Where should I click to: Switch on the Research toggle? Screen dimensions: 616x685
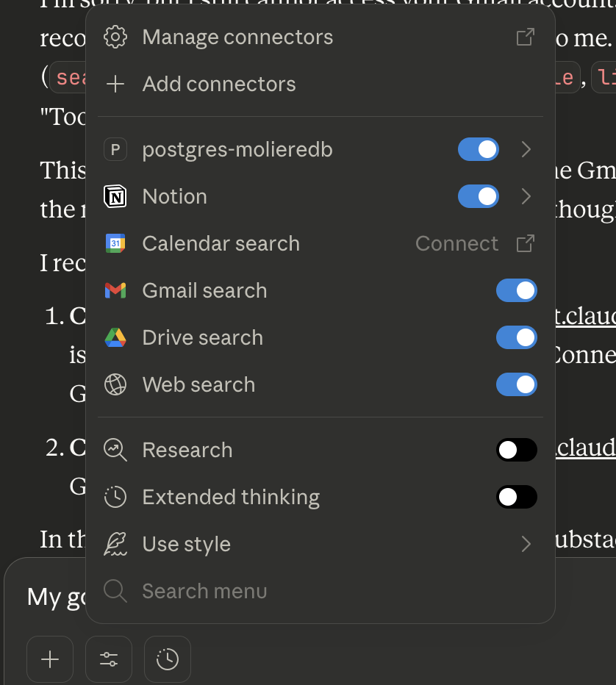pos(516,451)
